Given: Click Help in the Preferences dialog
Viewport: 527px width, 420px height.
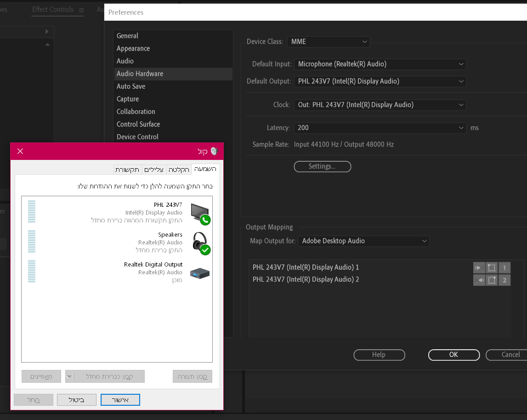Looking at the screenshot, I should [x=379, y=355].
